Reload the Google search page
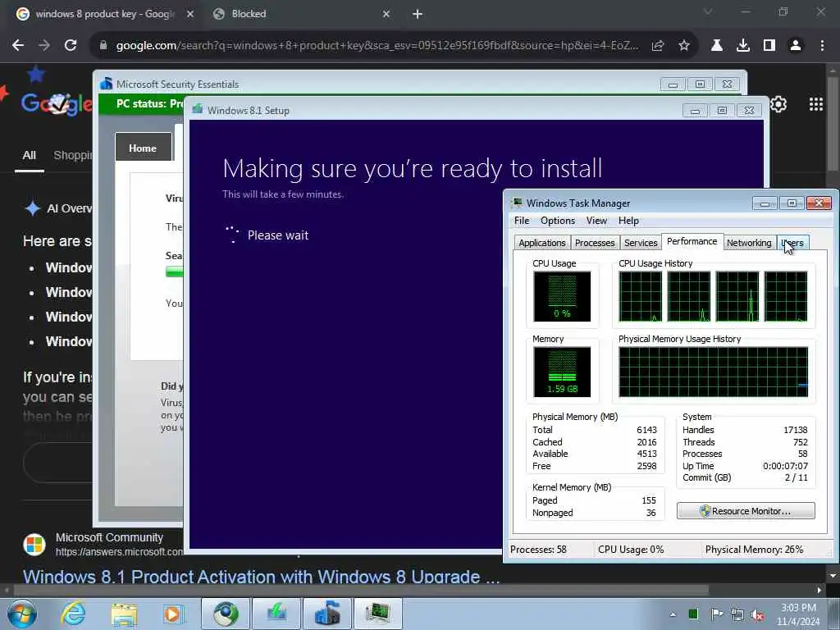This screenshot has height=630, width=840. click(x=71, y=46)
